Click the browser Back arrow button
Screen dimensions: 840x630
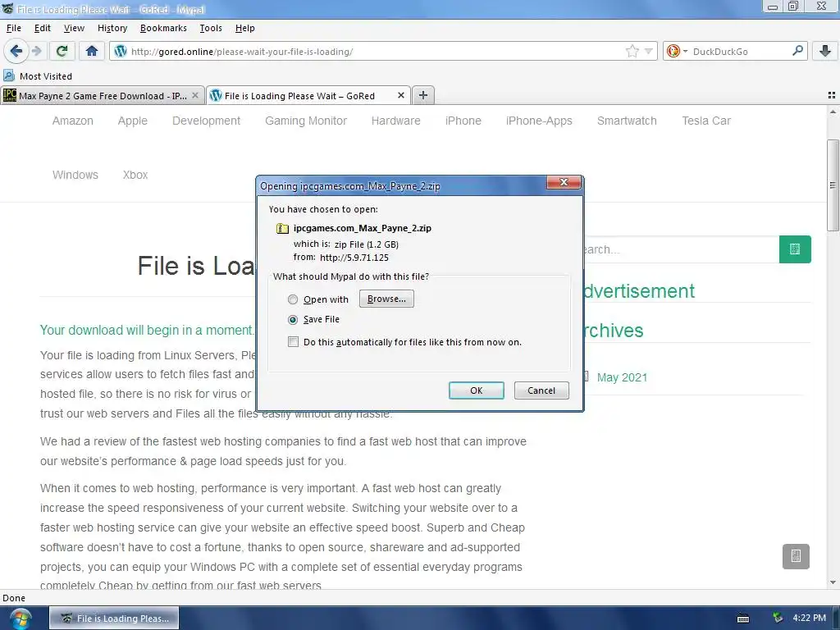tap(16, 51)
